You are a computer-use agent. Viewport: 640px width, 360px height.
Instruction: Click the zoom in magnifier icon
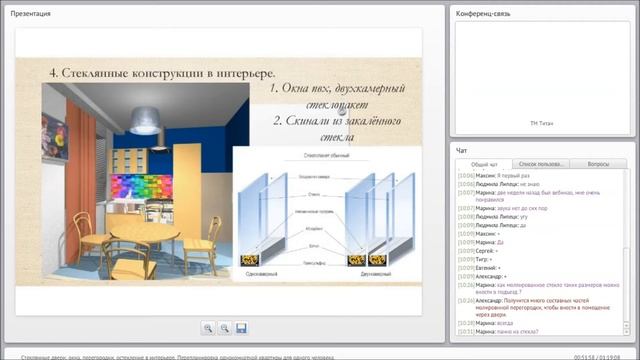pos(208,328)
